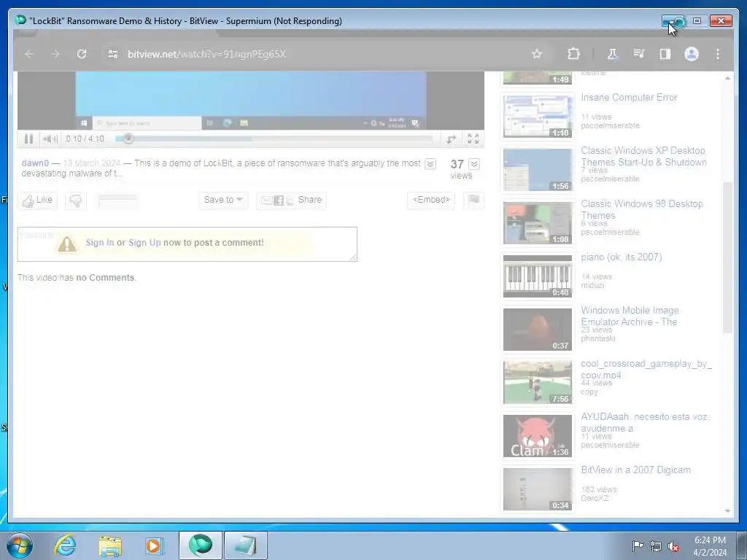Select Supermium browser taskbar button
The height and width of the screenshot is (560, 747).
tap(201, 545)
